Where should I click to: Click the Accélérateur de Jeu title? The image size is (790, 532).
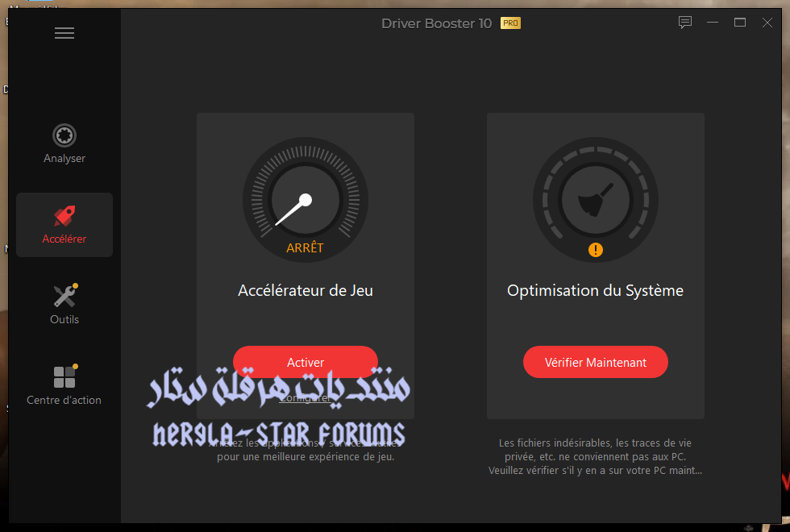click(x=306, y=291)
